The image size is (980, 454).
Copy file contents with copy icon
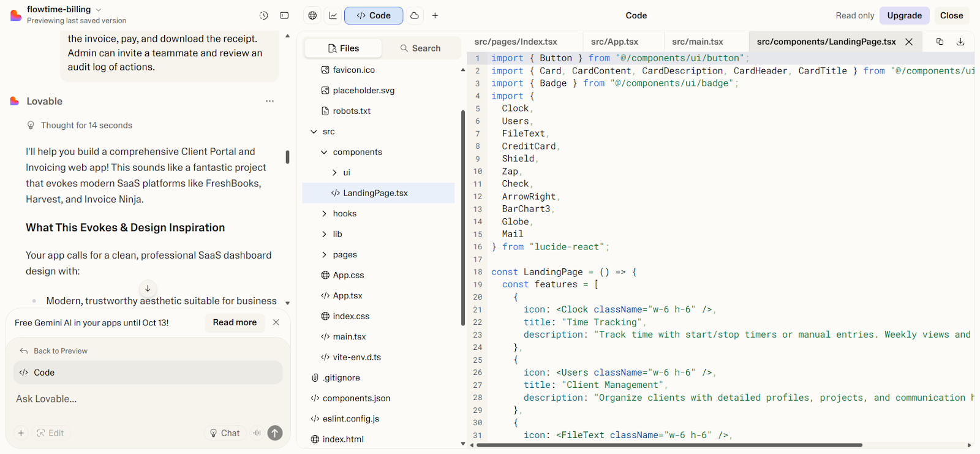click(x=940, y=42)
